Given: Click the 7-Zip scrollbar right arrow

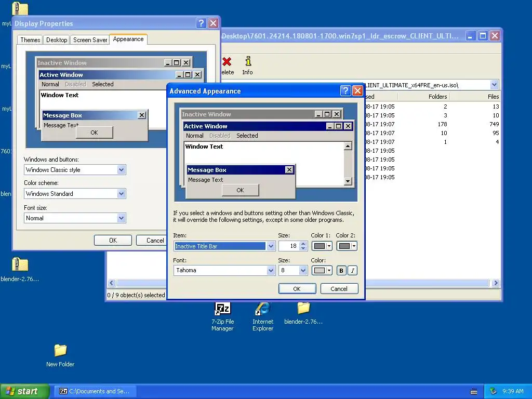Looking at the screenshot, I should [x=496, y=283].
